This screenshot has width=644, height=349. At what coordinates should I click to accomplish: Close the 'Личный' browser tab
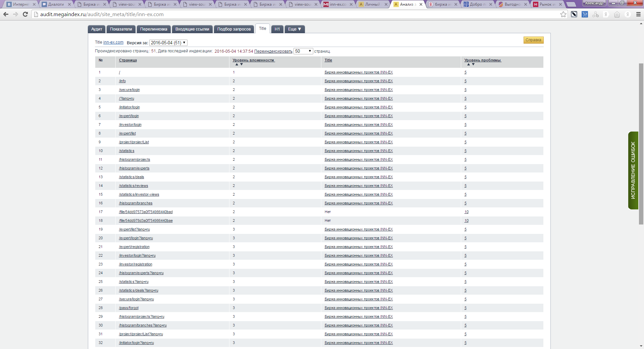coord(386,4)
